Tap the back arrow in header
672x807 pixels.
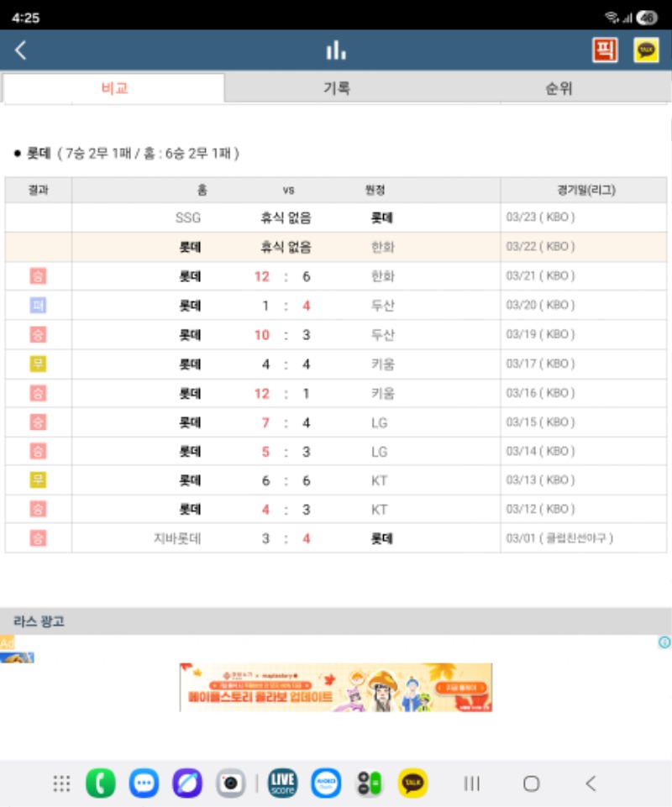tap(21, 50)
